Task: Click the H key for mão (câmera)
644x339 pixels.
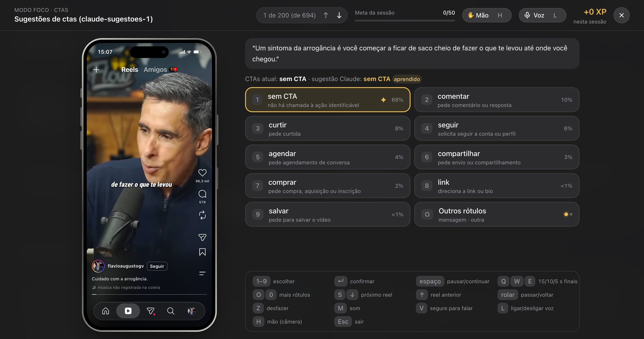Action: 258,322
